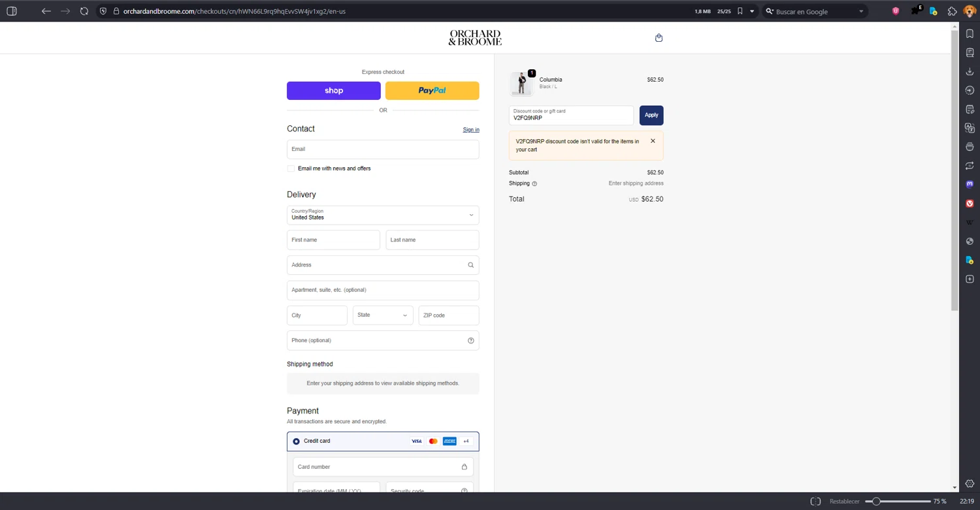Bookmark this page from the address bar
The width and height of the screenshot is (980, 510).
tap(740, 11)
